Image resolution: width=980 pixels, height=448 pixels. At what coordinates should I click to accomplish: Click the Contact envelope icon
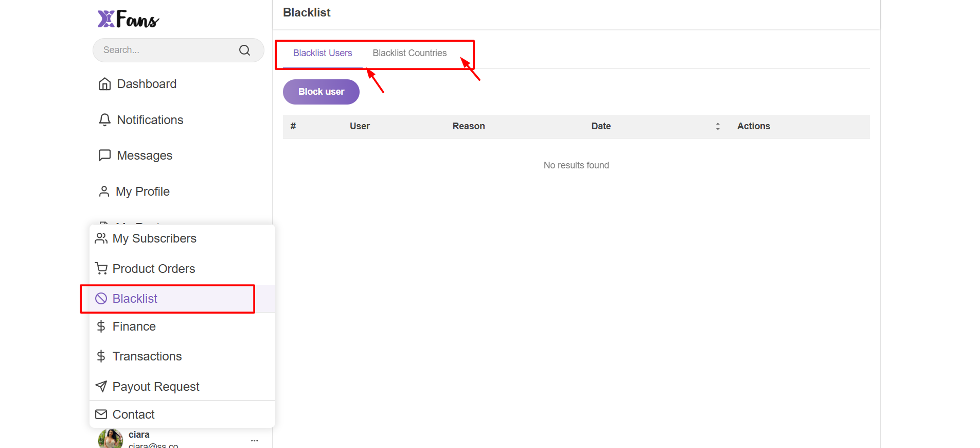point(101,415)
